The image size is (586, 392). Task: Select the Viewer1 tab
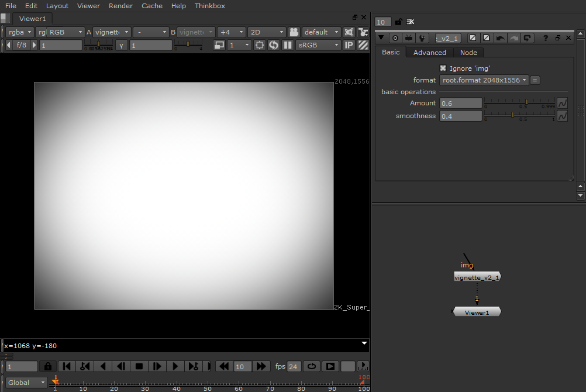click(33, 18)
